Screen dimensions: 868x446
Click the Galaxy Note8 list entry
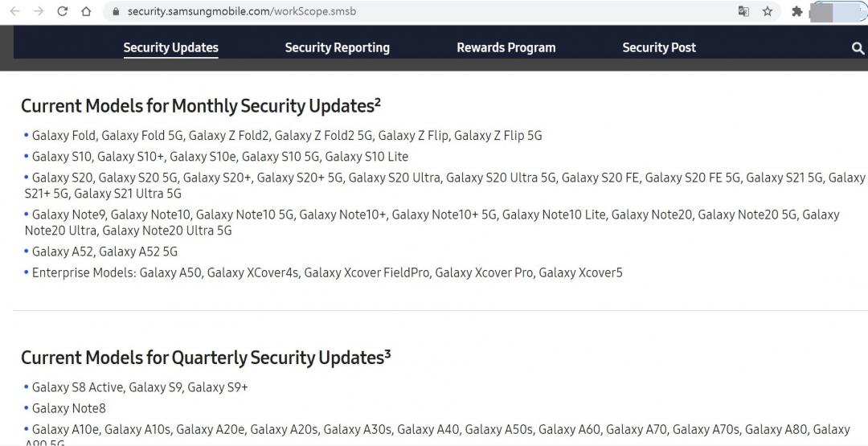[x=68, y=408]
